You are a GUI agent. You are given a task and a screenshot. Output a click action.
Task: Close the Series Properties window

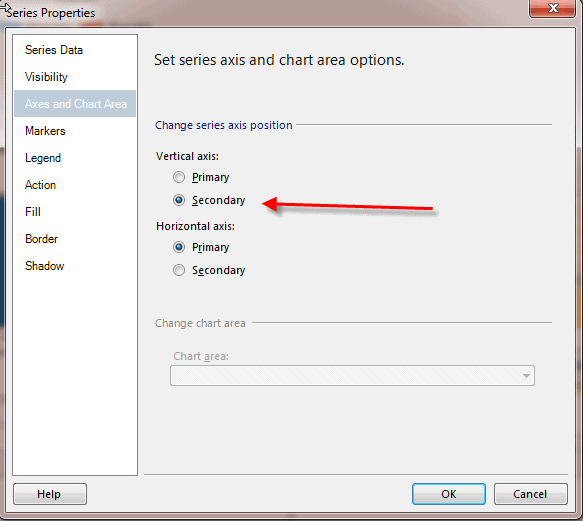pyautogui.click(x=553, y=8)
